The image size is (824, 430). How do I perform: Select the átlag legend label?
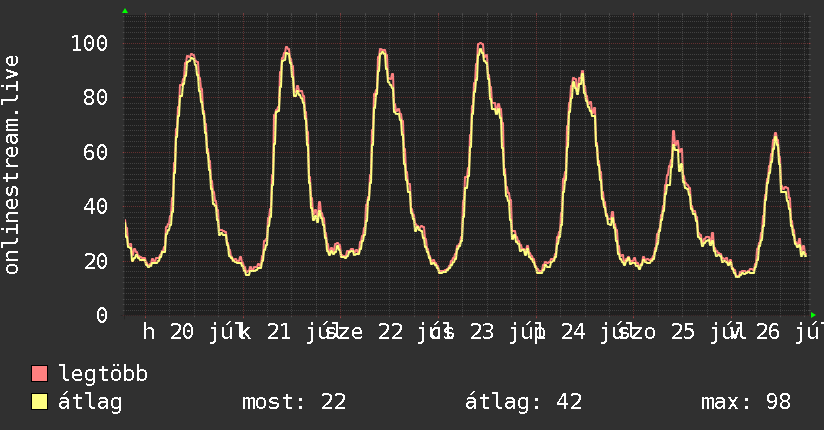pos(90,402)
